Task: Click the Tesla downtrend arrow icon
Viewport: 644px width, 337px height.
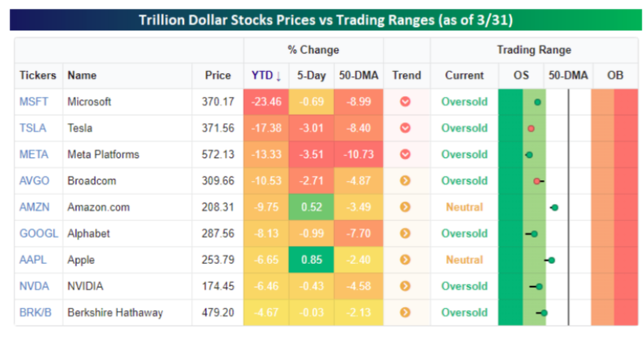Action: tap(406, 128)
